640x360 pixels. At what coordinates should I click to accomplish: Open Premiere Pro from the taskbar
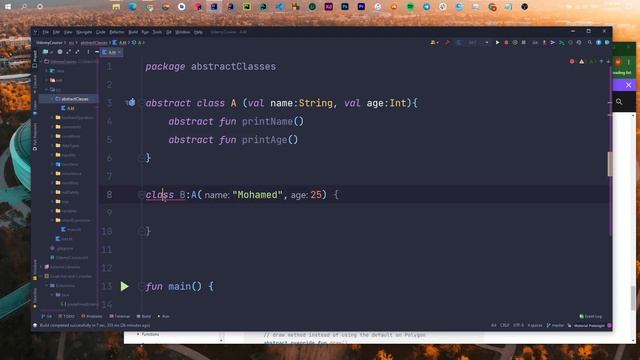tap(361, 7)
